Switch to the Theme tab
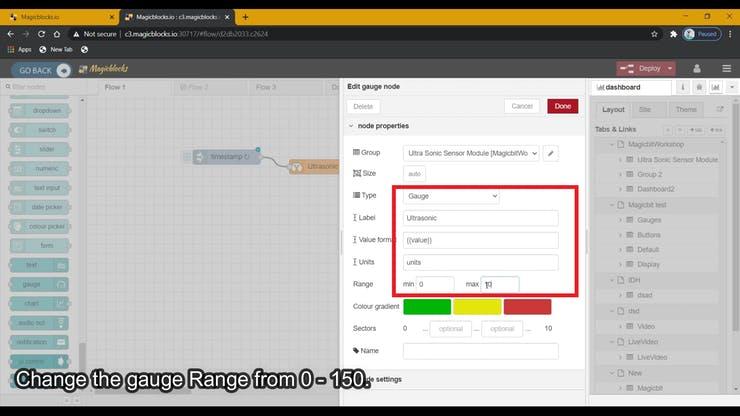This screenshot has height=416, width=740. click(685, 110)
